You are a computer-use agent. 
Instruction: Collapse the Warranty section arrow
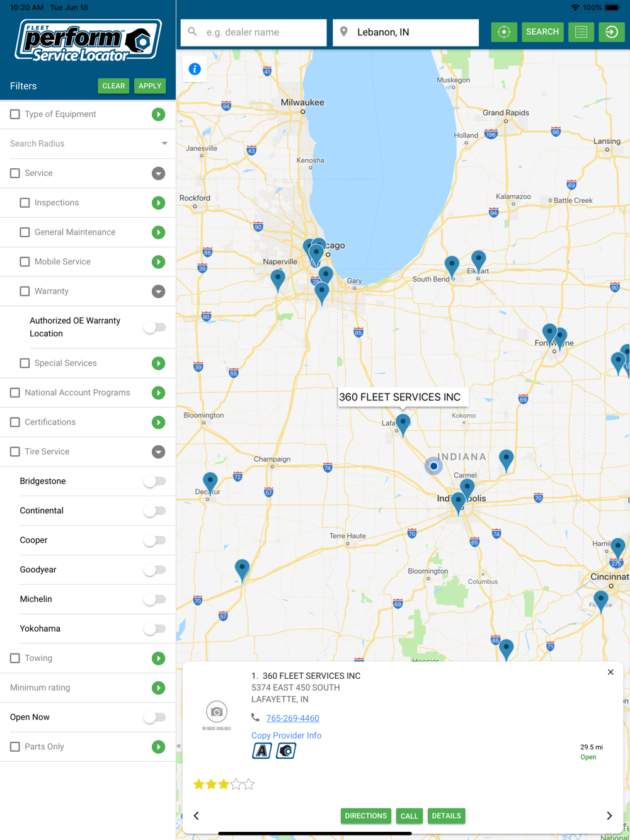tap(158, 292)
